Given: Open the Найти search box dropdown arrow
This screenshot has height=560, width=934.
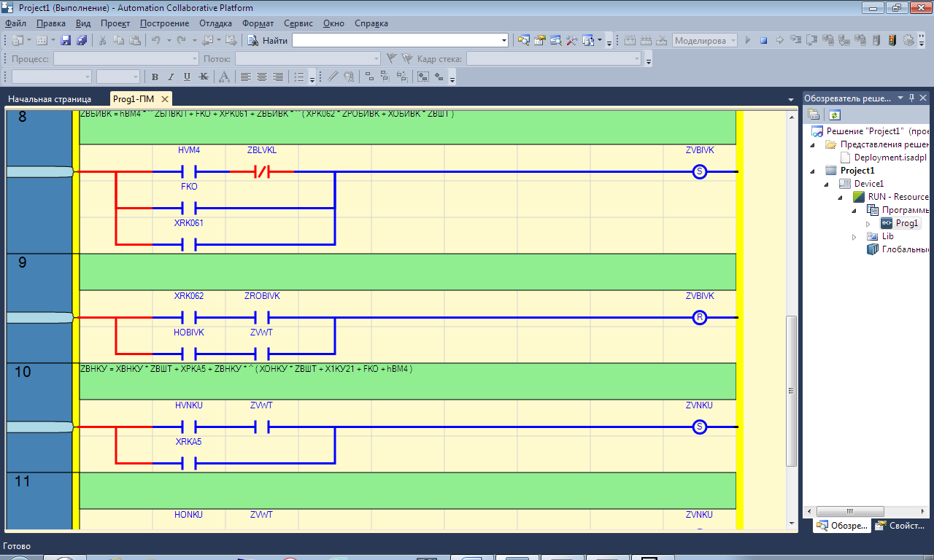Looking at the screenshot, I should 503,41.
